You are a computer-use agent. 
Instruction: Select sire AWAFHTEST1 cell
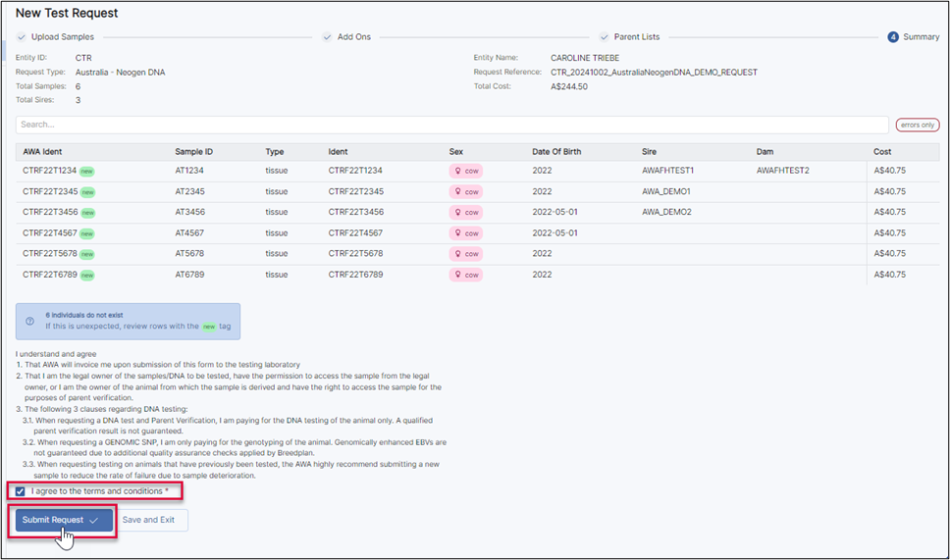click(x=667, y=171)
